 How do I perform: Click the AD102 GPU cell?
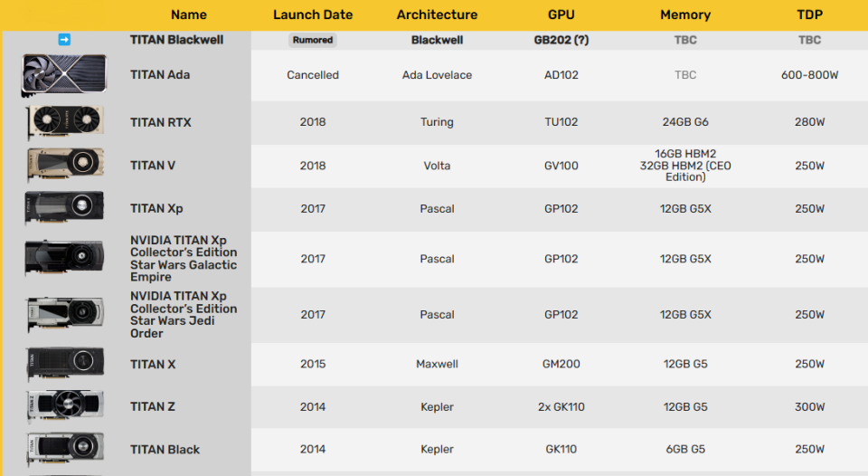tap(561, 75)
